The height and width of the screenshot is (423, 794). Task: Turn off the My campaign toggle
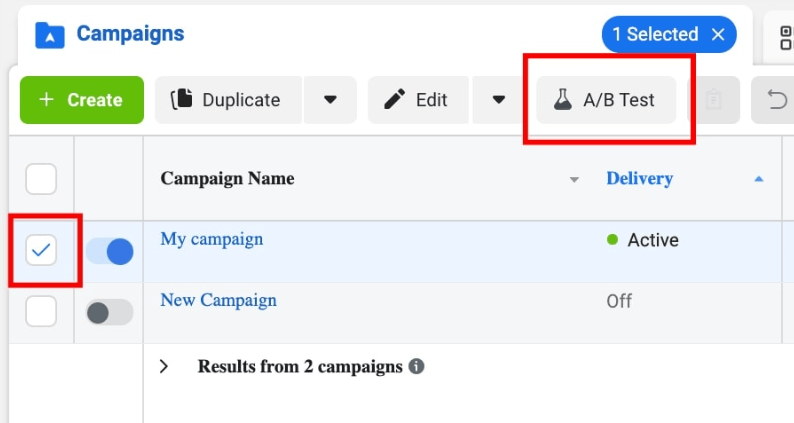point(109,251)
